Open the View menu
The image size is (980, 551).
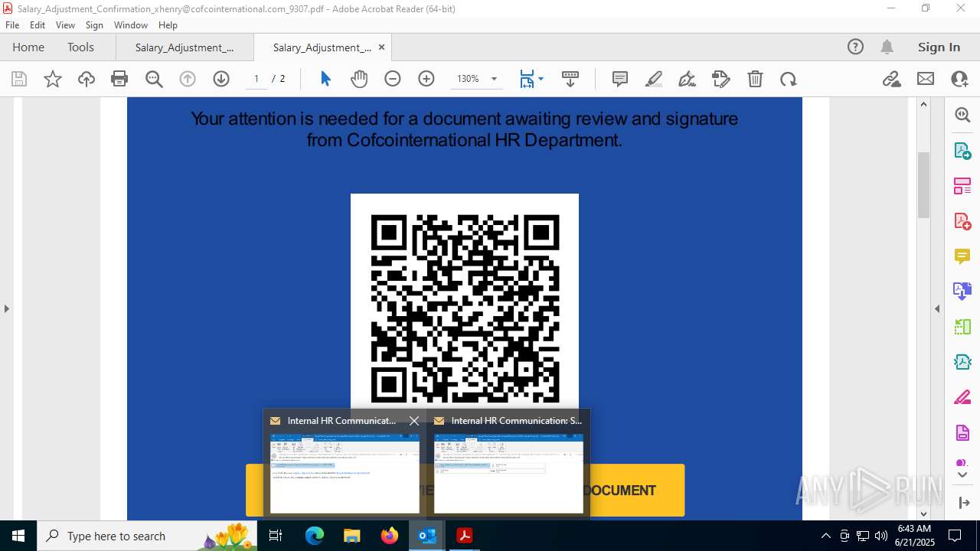[66, 25]
